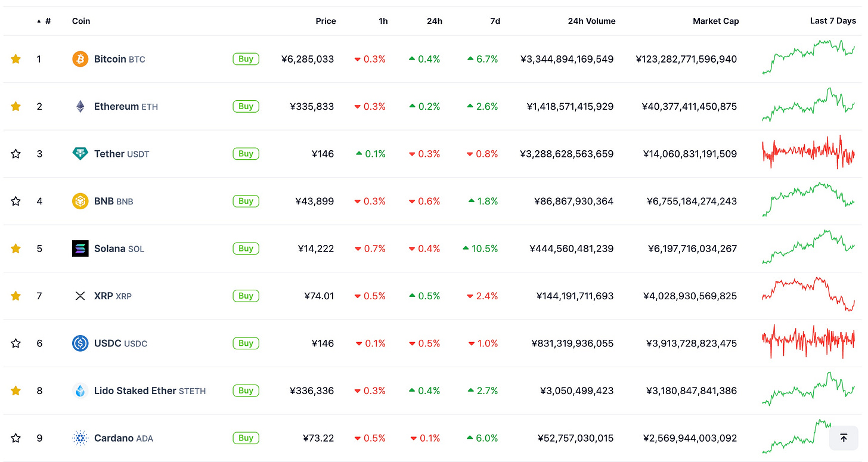Star Cardano as a favorite

pyautogui.click(x=16, y=438)
